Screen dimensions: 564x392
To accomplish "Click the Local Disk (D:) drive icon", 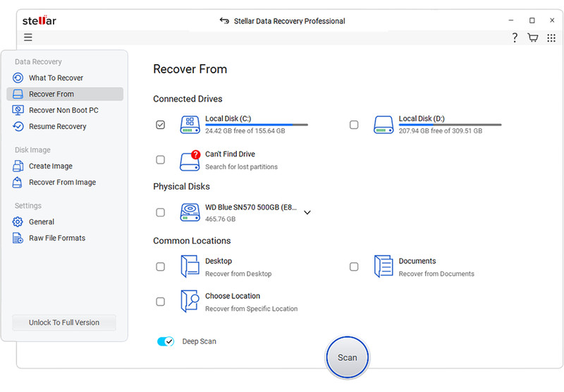I will click(x=384, y=125).
